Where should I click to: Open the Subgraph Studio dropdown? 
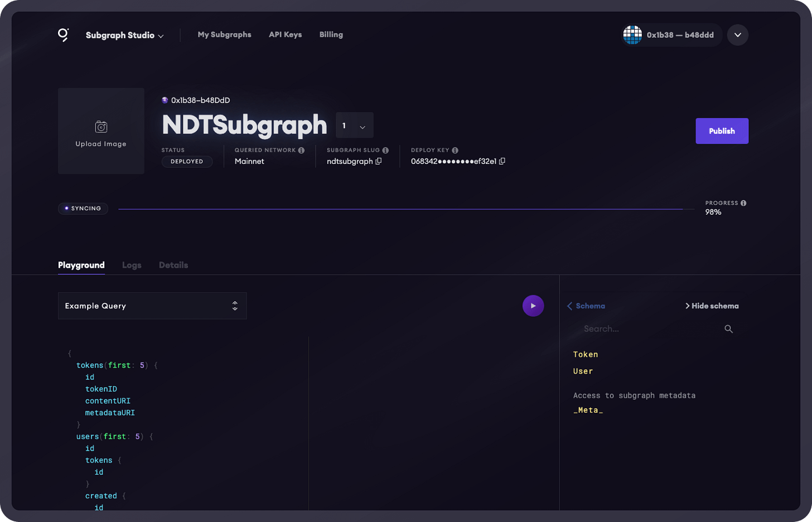click(x=125, y=35)
